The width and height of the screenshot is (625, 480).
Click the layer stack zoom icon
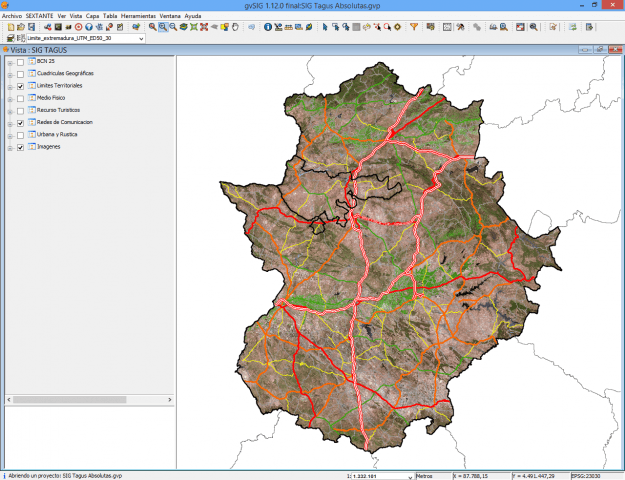pos(183,27)
